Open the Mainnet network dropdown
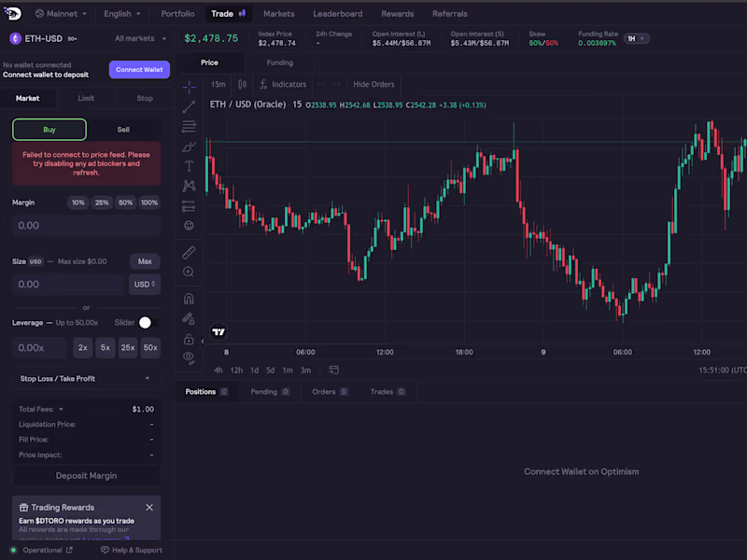Screen dimensions: 747x560 click(x=61, y=14)
